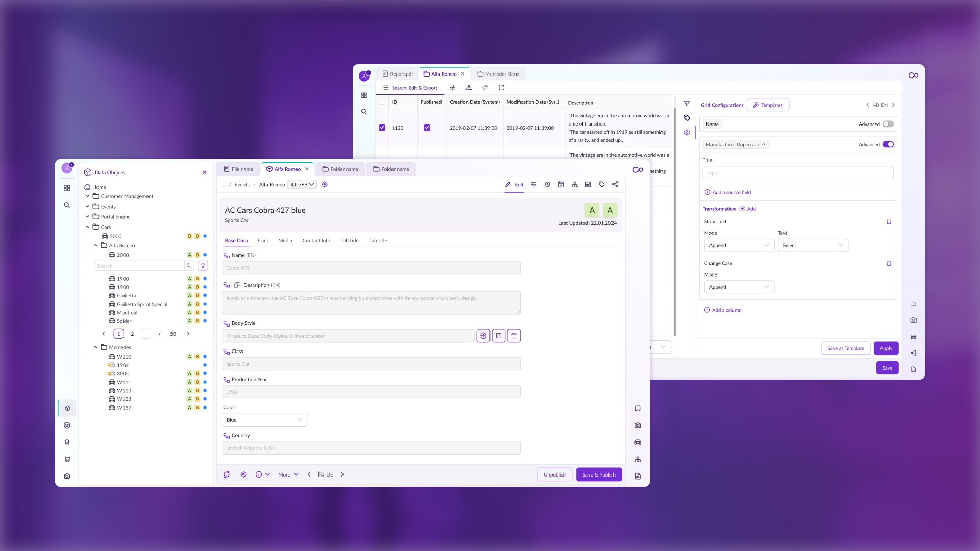The image size is (980, 551).
Task: Open the share icon in the editor header
Action: tap(616, 184)
